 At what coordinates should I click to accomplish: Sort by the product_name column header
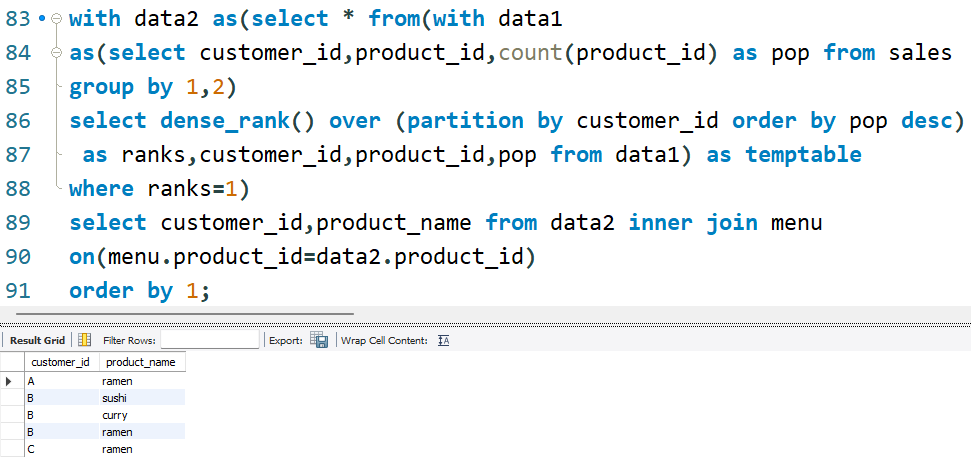pos(142,362)
